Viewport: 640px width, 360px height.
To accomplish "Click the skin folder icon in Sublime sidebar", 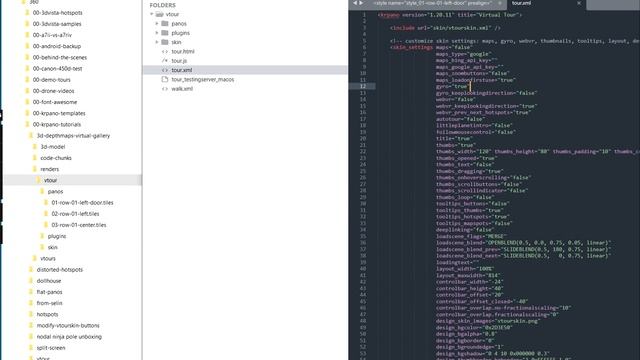I will pyautogui.click(x=165, y=42).
